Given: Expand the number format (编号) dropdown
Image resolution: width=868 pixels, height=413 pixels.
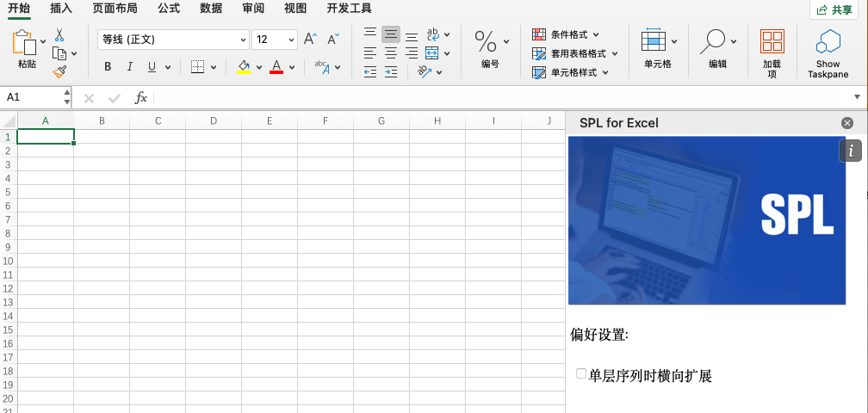Looking at the screenshot, I should [x=506, y=41].
